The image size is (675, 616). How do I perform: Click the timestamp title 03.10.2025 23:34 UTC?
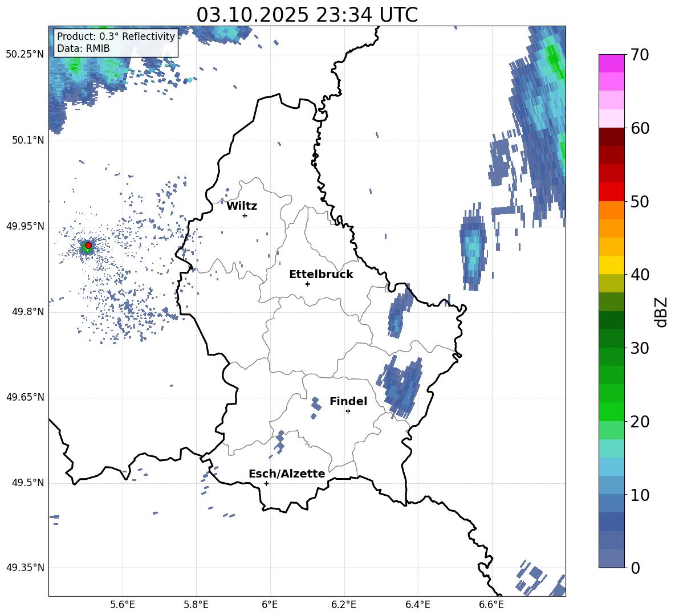(x=307, y=15)
